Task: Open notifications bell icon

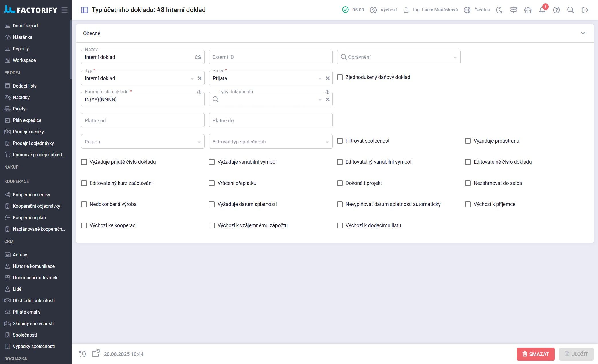Action: (542, 10)
